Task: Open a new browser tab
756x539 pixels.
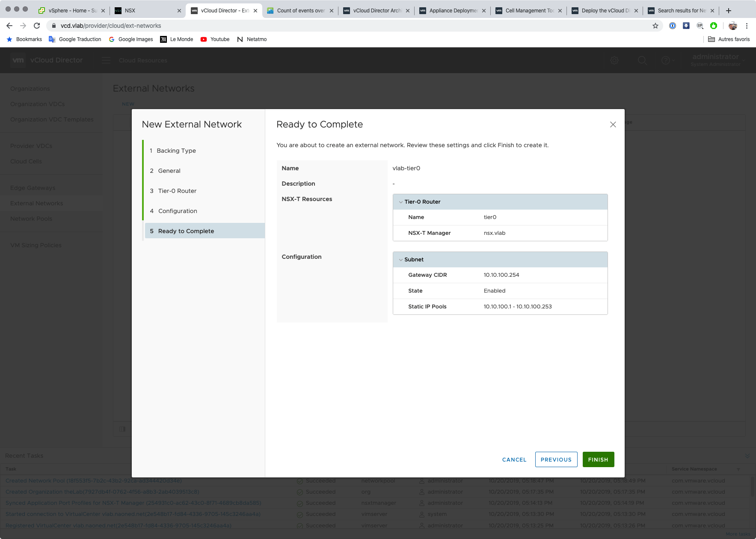Action: [x=729, y=11]
